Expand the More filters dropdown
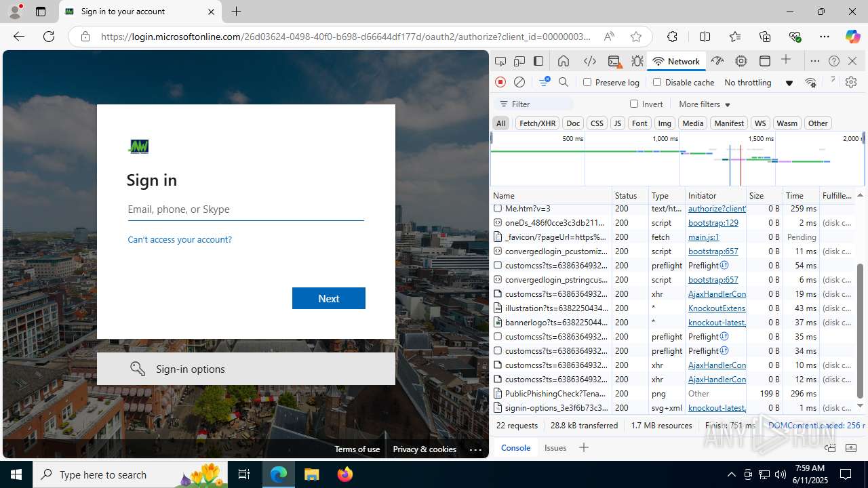Image resolution: width=868 pixels, height=488 pixels. [705, 104]
